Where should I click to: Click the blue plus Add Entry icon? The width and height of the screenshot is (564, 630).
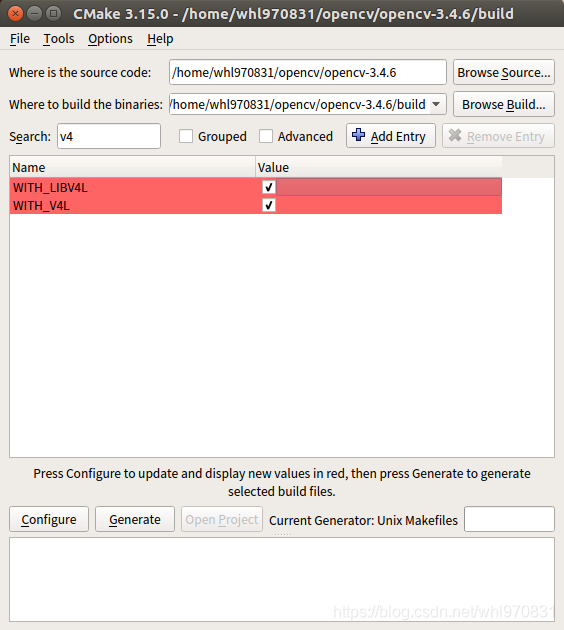click(x=358, y=135)
